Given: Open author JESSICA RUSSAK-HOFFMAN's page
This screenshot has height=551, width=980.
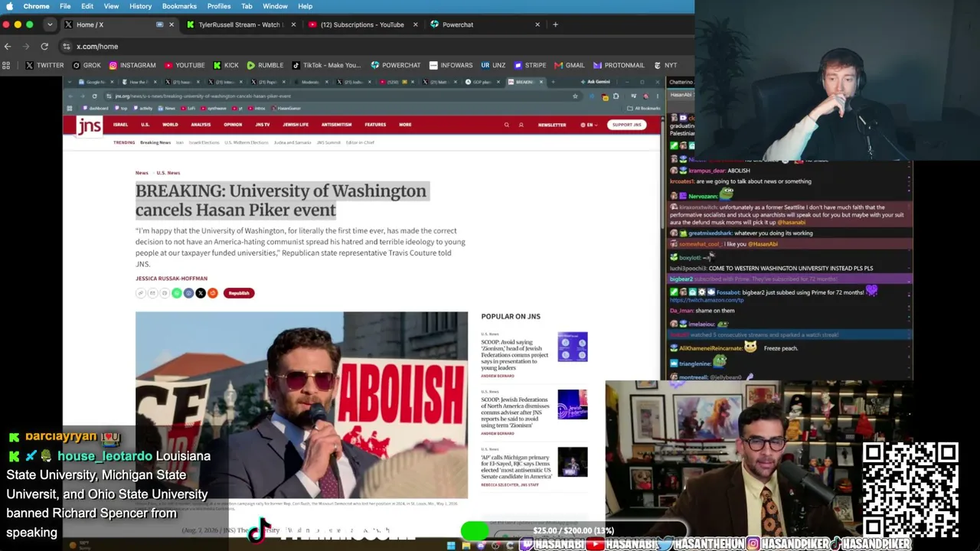Looking at the screenshot, I should pos(171,279).
